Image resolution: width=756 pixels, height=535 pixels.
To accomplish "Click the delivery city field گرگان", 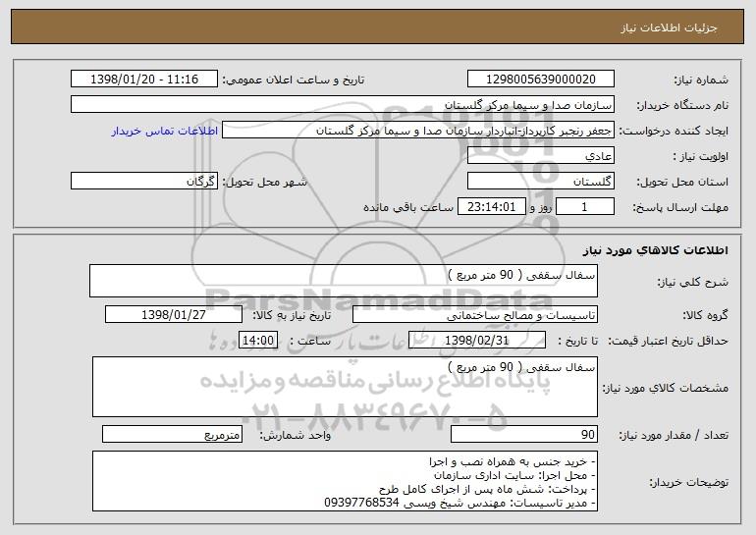I will click(144, 182).
